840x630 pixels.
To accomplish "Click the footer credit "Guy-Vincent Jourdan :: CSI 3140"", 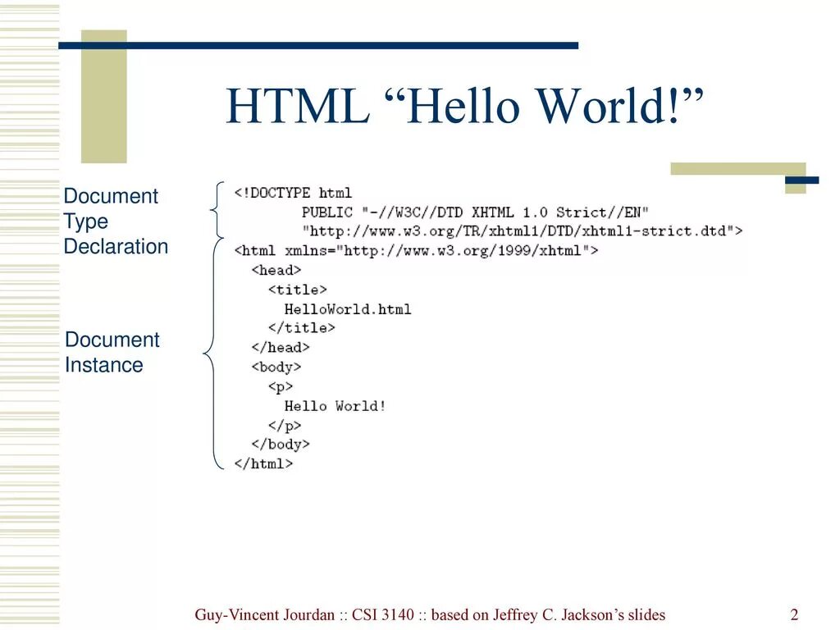I will coord(304,614).
